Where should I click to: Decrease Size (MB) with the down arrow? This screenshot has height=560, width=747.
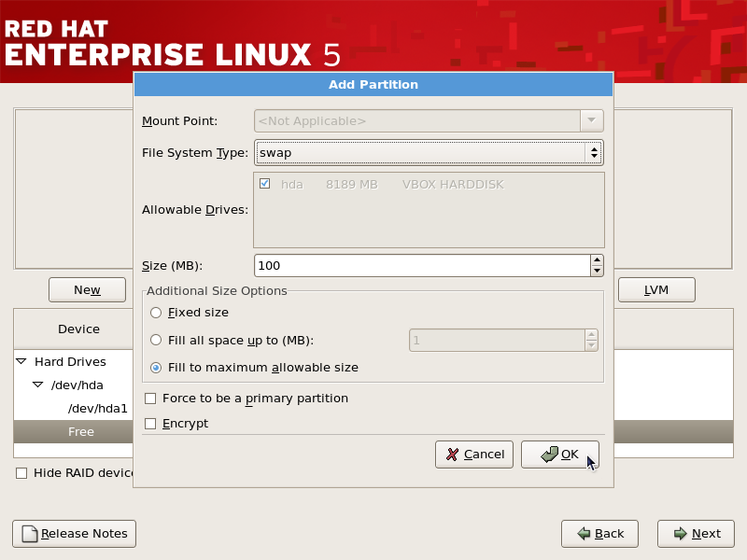click(x=597, y=271)
